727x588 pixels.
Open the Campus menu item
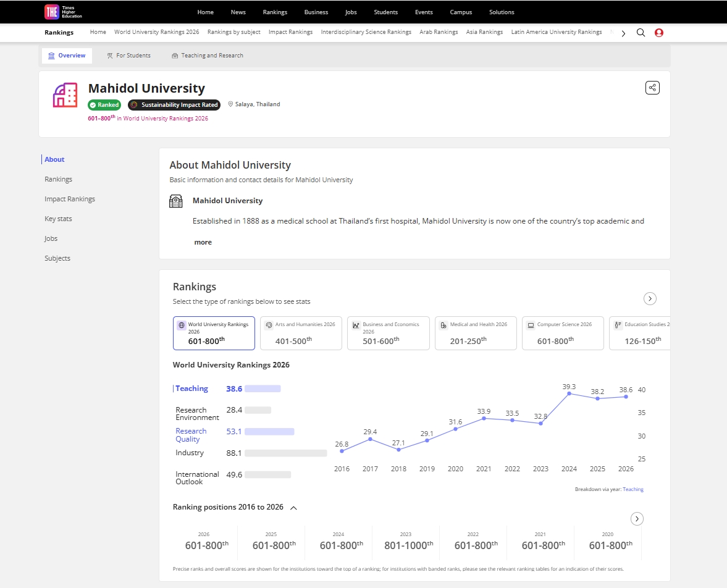point(461,12)
